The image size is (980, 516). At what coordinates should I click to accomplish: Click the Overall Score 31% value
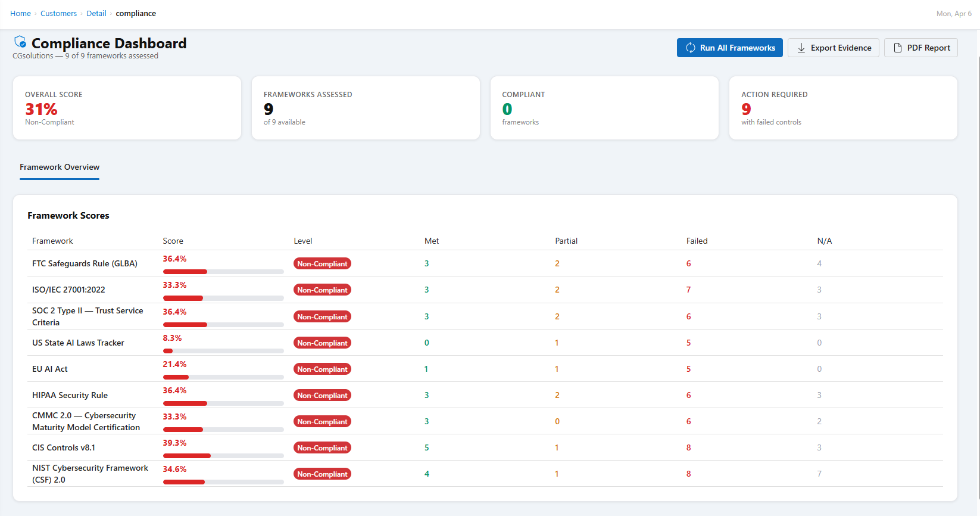coord(41,109)
